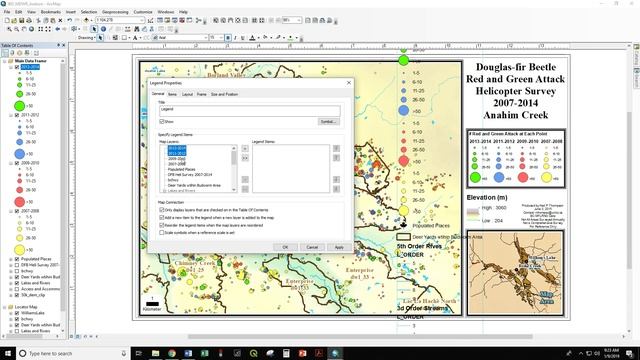Open the Bookmarks menu

(x=51, y=12)
